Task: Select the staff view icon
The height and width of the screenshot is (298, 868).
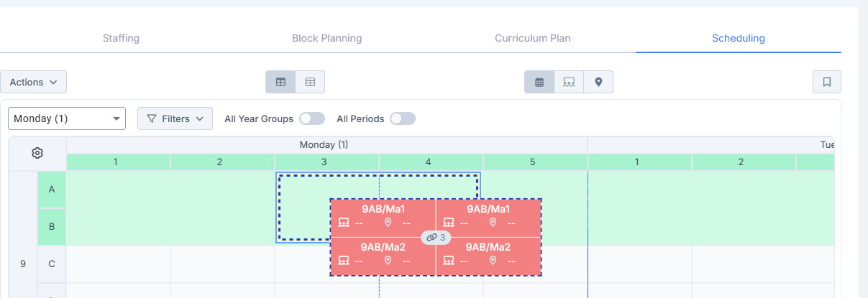Action: coord(569,82)
